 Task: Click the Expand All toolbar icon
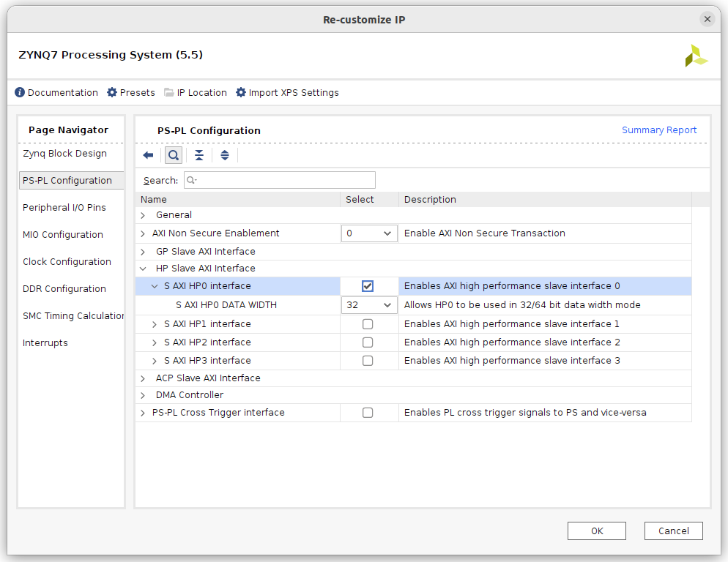[225, 155]
